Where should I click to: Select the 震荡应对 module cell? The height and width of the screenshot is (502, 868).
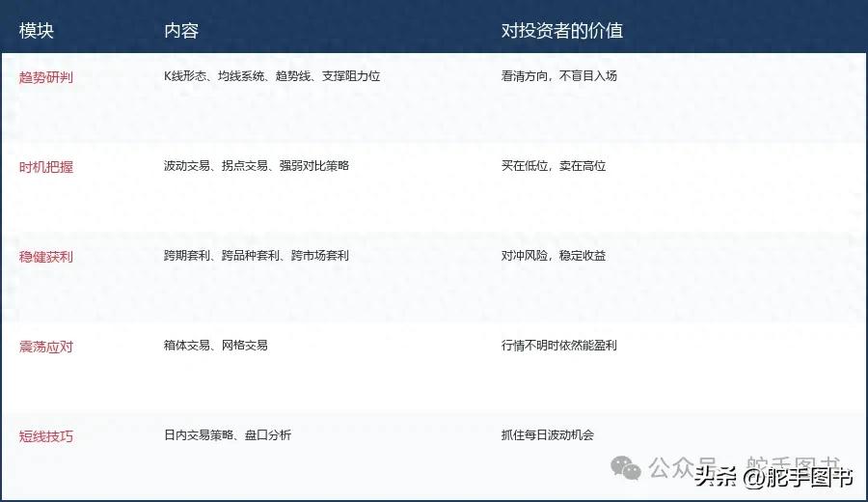tap(46, 347)
